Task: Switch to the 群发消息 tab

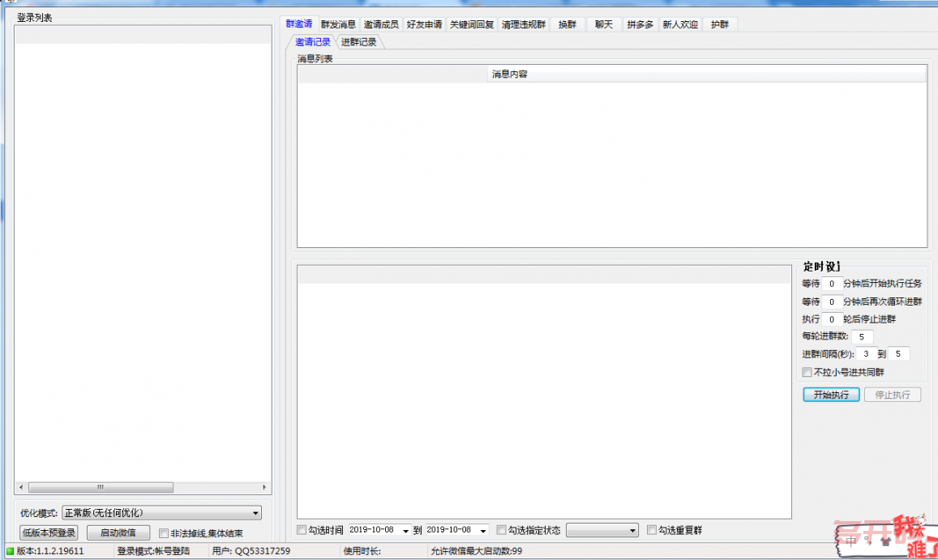Action: [x=338, y=24]
